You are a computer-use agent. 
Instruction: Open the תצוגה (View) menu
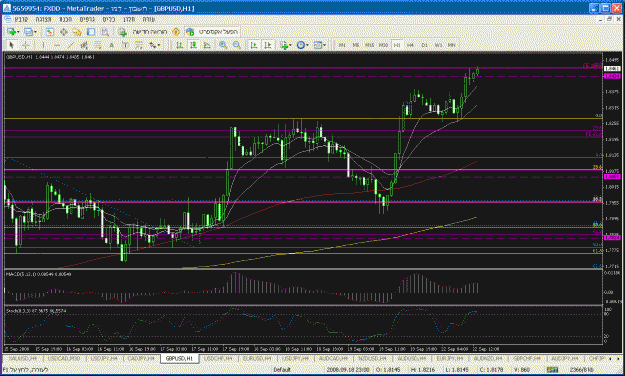[43, 19]
